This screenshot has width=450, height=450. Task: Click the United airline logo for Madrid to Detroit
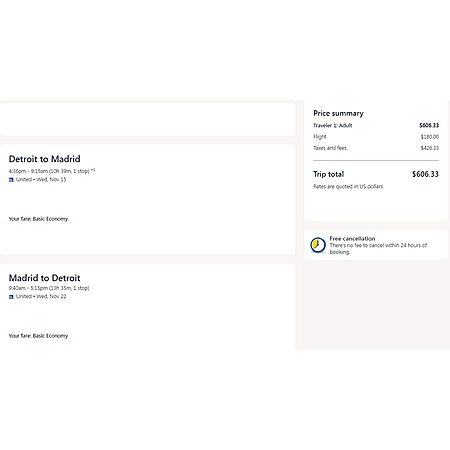11,297
